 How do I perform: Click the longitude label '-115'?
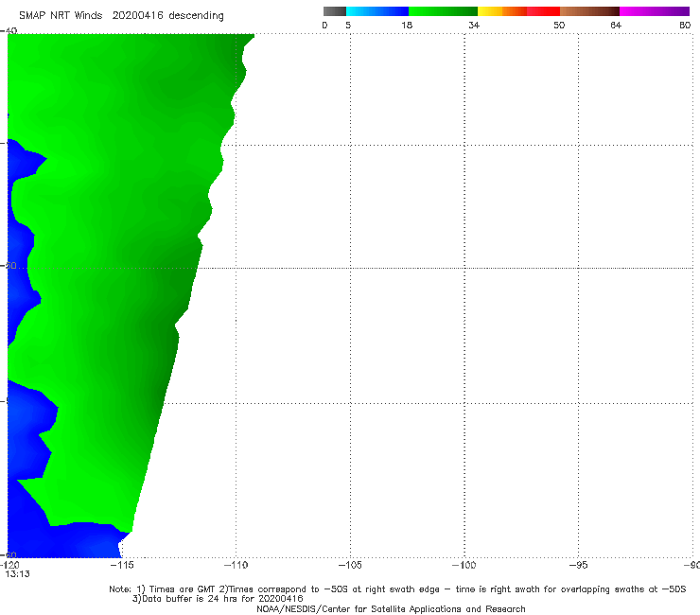click(x=122, y=565)
